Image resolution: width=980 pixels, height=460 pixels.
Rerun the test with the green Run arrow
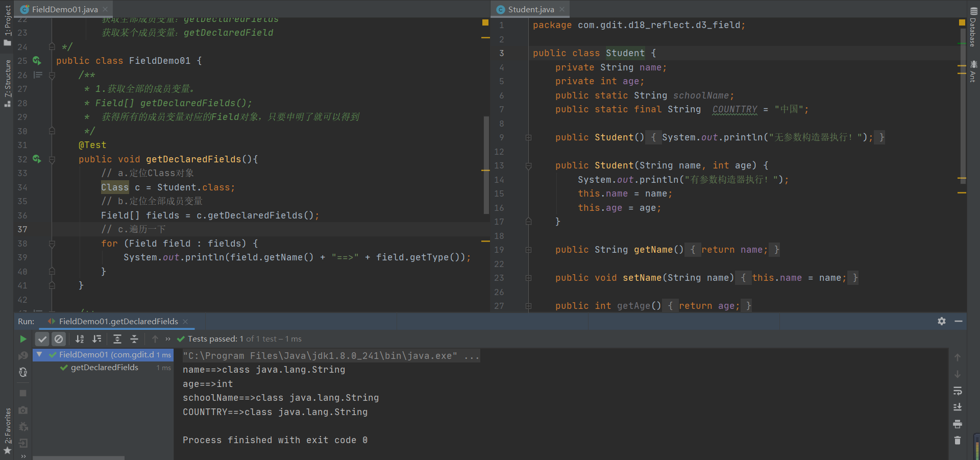coord(23,339)
